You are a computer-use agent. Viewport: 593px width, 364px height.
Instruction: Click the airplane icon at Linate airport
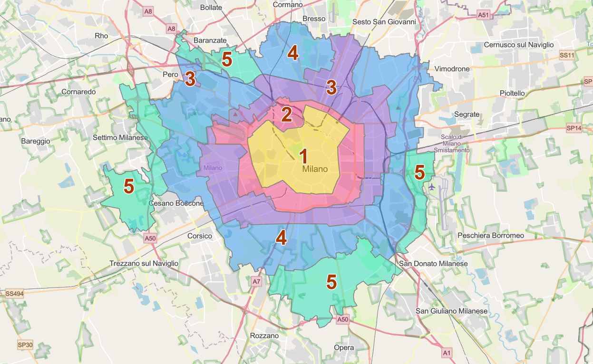pos(432,187)
